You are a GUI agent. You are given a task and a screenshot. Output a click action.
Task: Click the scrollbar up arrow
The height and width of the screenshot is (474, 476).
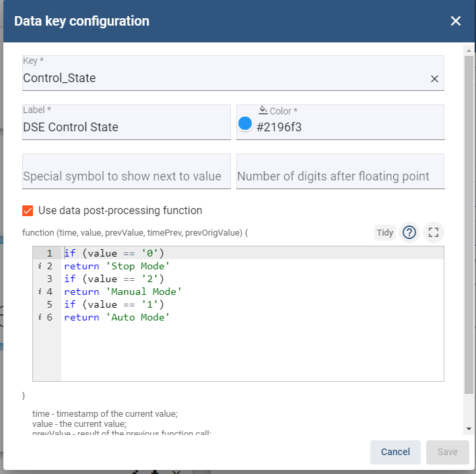[469, 50]
